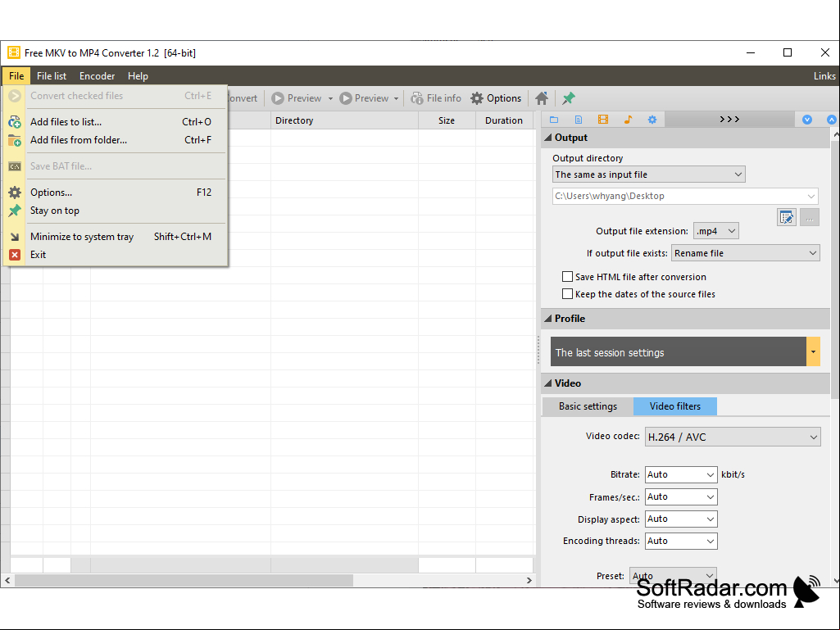Click the green pin toolbar icon
The width and height of the screenshot is (840, 630).
tap(569, 98)
